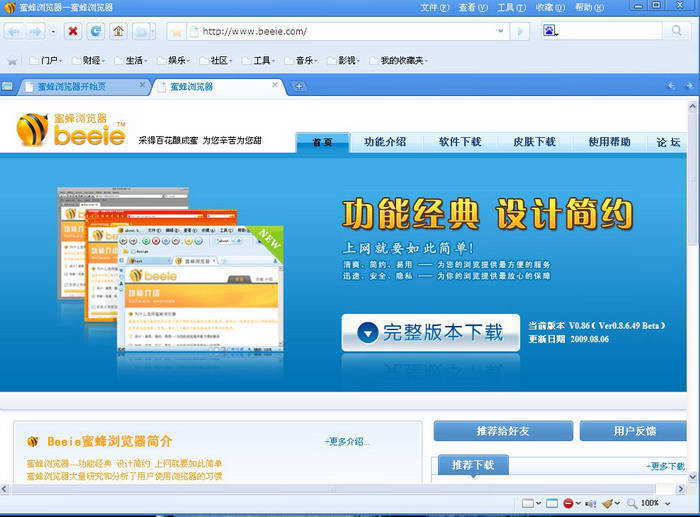The image size is (700, 517).
Task: Open a new tab with the plus button
Action: [299, 86]
